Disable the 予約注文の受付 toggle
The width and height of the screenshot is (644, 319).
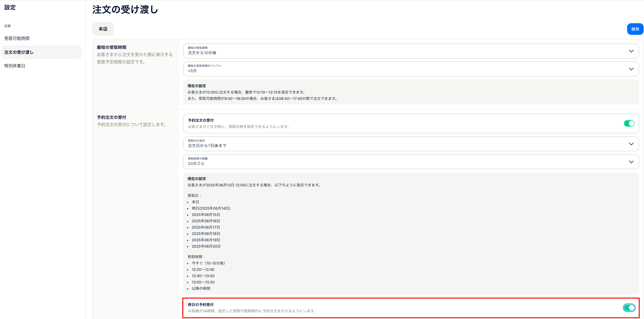pos(629,123)
